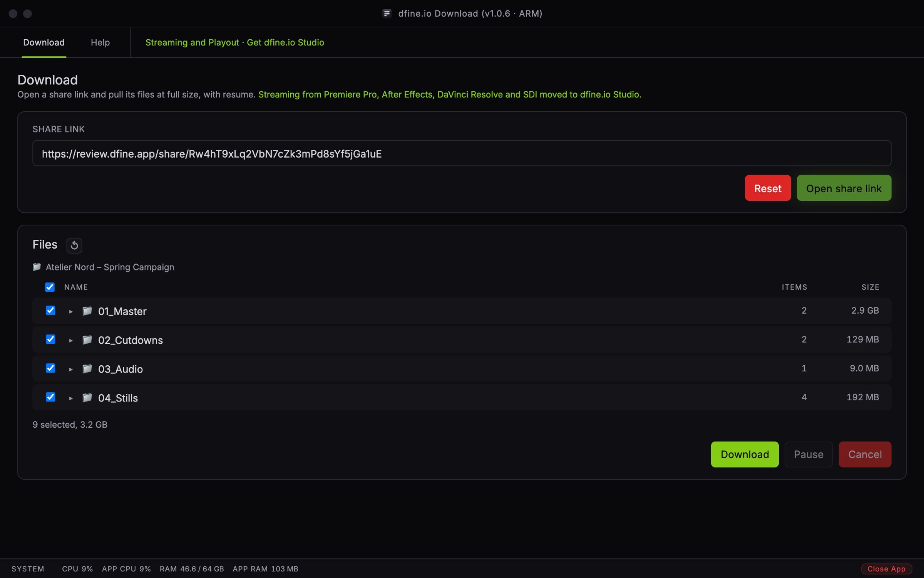Image resolution: width=924 pixels, height=578 pixels.
Task: Click the Close App button
Action: pos(886,569)
